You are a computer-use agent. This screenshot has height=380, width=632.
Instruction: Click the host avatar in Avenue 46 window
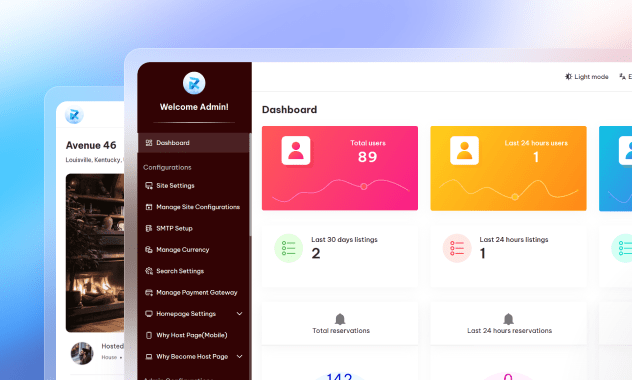pos(82,353)
